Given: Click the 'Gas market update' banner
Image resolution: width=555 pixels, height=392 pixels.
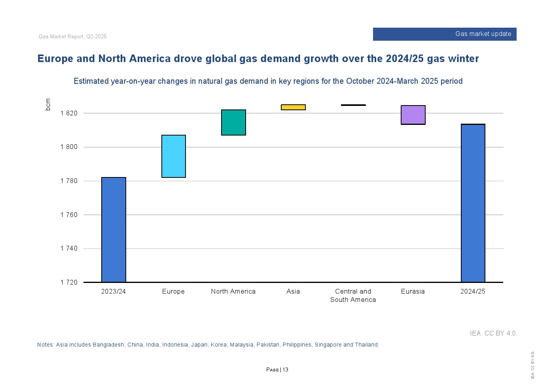Looking at the screenshot, I should point(444,34).
